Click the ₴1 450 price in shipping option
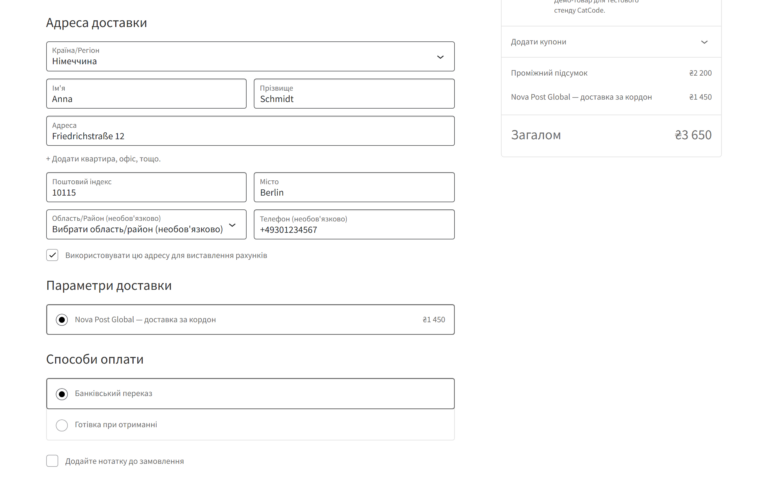This screenshot has width=768, height=480. (433, 320)
